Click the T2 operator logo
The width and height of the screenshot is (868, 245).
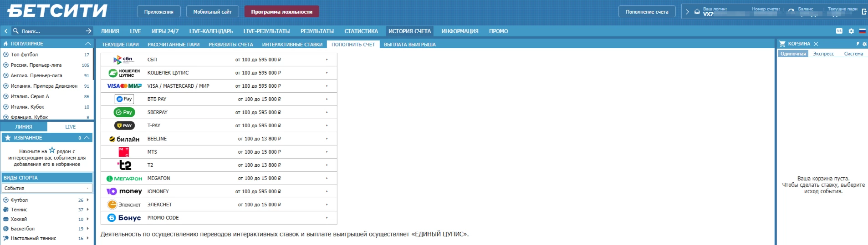click(124, 165)
